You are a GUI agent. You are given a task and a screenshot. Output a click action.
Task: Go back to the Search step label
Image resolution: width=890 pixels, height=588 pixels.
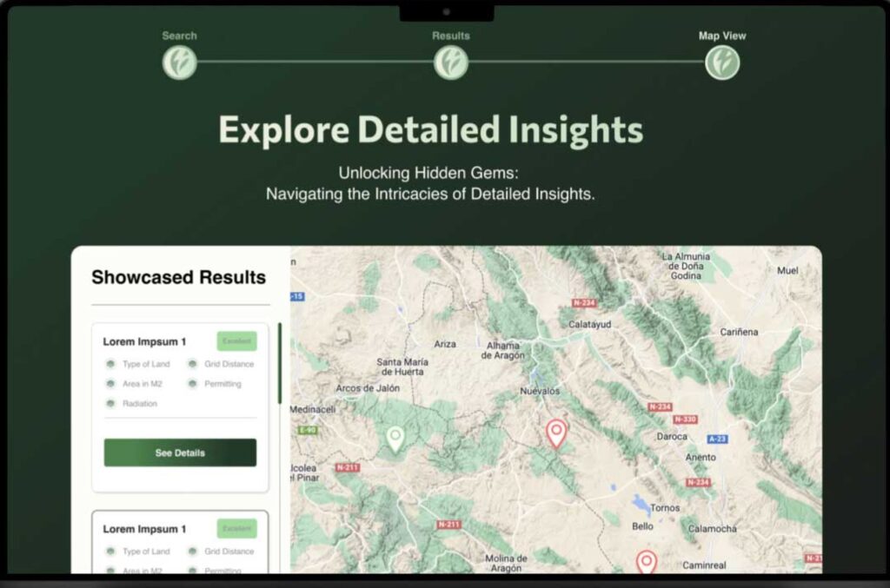coord(179,36)
